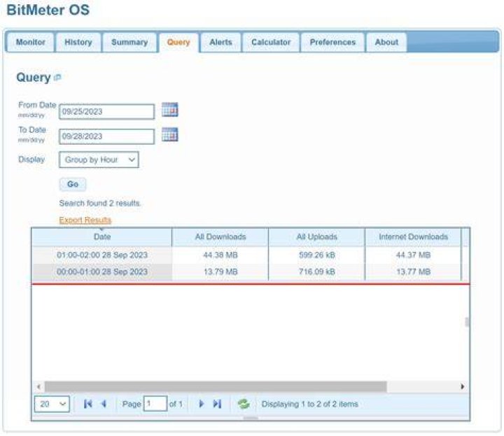This screenshot has height=436, width=504.
Task: Select the Query tab
Action: pos(178,43)
